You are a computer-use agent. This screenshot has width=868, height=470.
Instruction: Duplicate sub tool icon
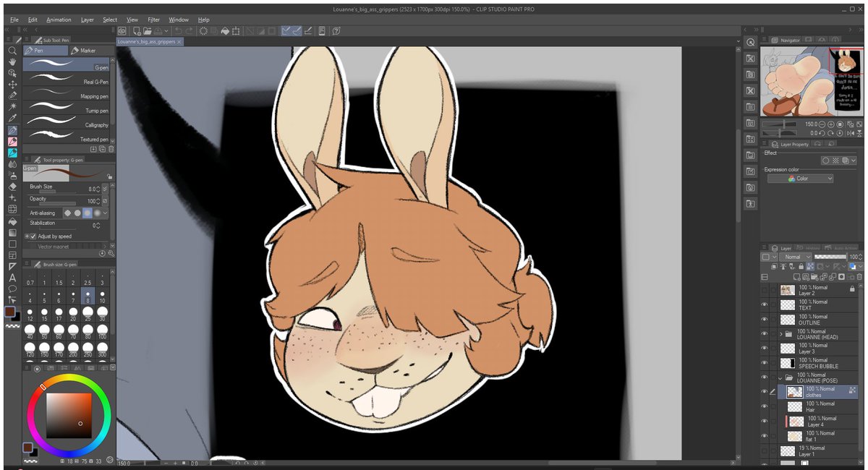(102, 149)
